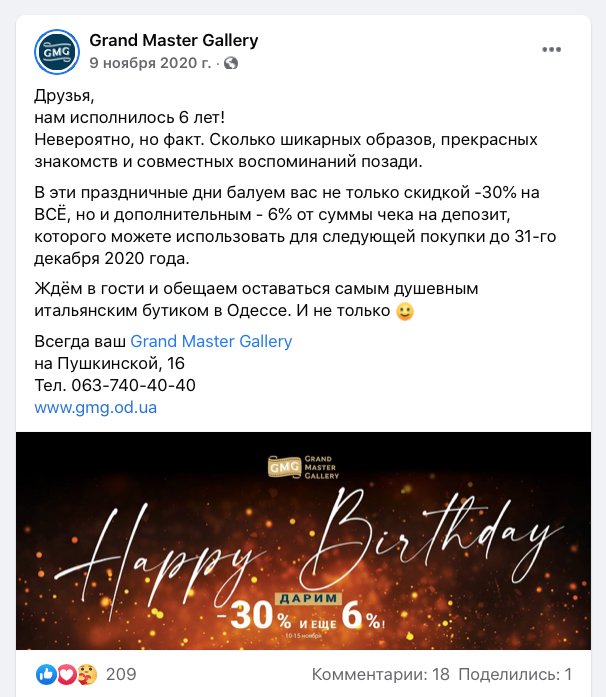This screenshot has height=697, width=606.
Task: Click the public globe privacy icon
Action: [x=231, y=63]
